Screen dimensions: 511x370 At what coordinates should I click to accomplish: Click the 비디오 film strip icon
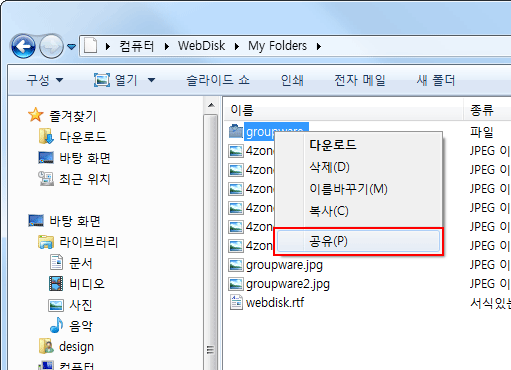(56, 284)
